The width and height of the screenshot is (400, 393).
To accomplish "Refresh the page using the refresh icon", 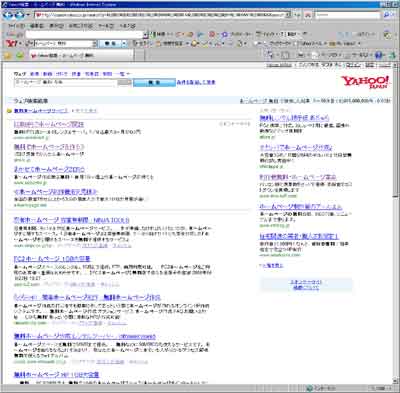I will [x=297, y=15].
